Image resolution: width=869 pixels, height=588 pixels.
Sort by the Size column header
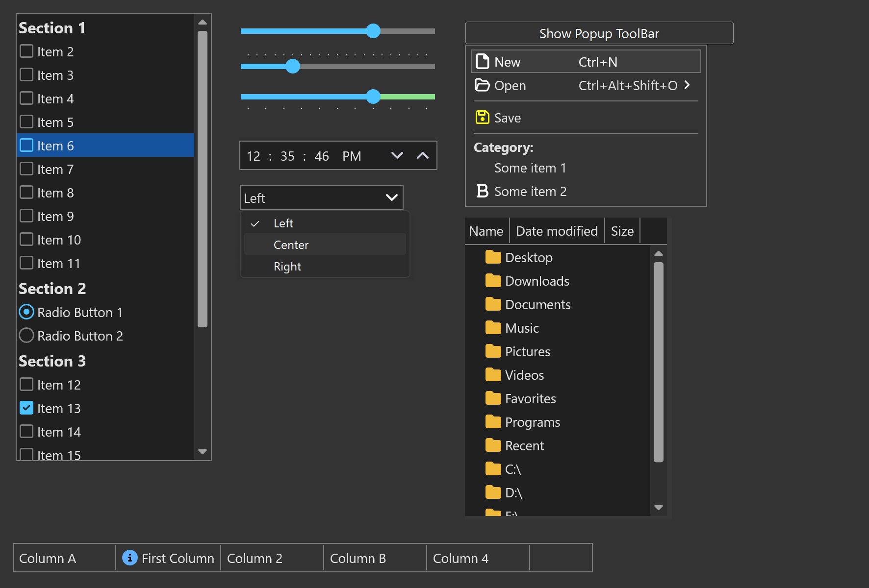pos(622,231)
